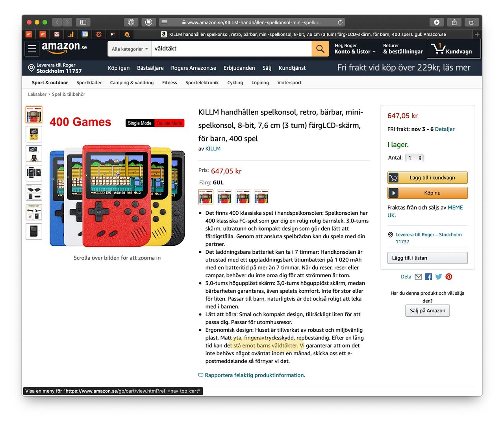This screenshot has height=425, width=504.
Task: Share product via Pinterest icon
Action: click(449, 277)
